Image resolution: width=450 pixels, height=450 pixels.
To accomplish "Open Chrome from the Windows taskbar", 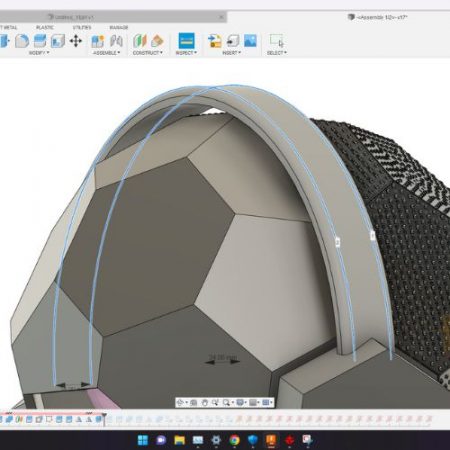I will (x=234, y=440).
